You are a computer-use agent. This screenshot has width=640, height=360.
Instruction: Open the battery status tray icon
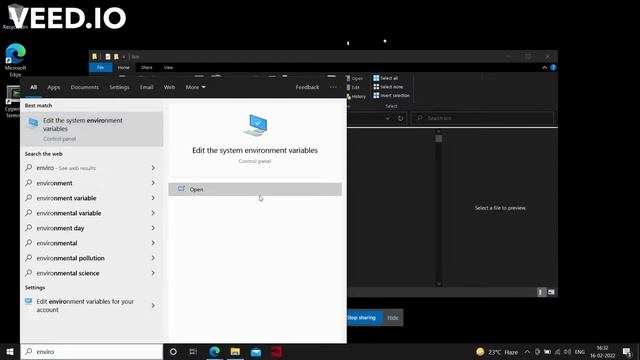(x=547, y=352)
